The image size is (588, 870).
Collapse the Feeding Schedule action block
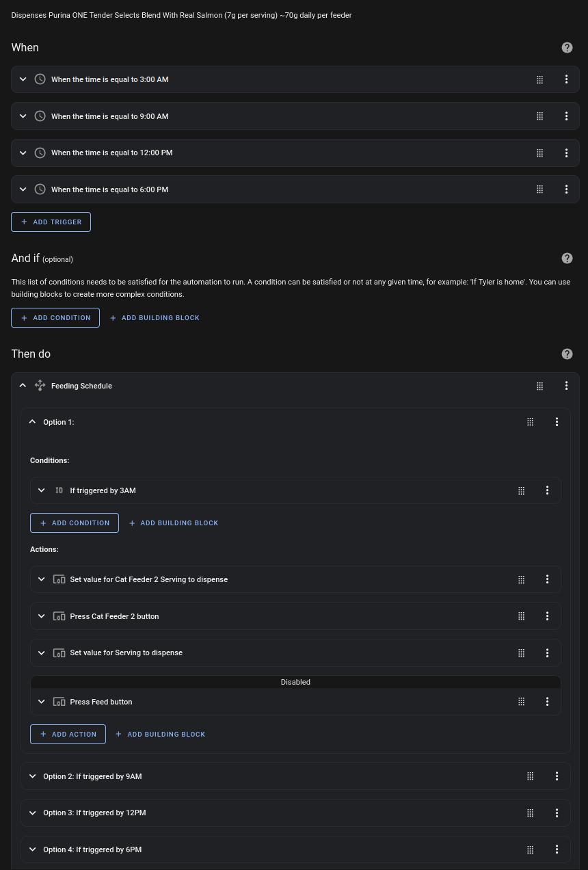23,386
